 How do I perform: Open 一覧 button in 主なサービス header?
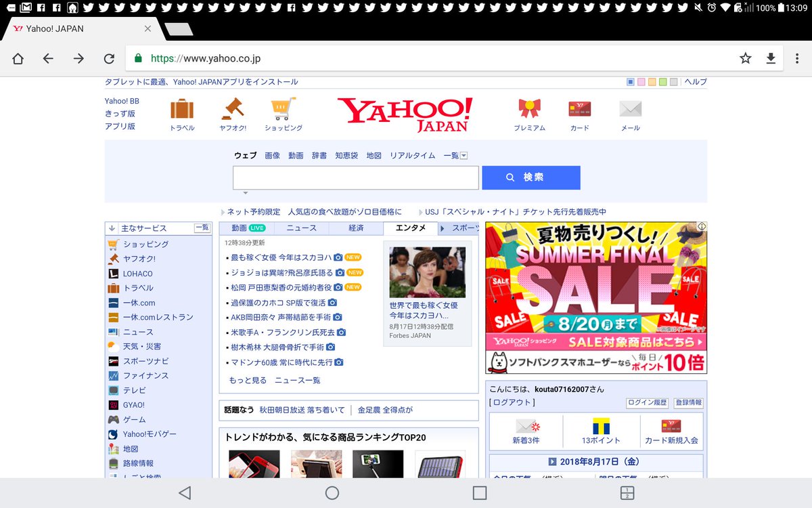click(202, 228)
